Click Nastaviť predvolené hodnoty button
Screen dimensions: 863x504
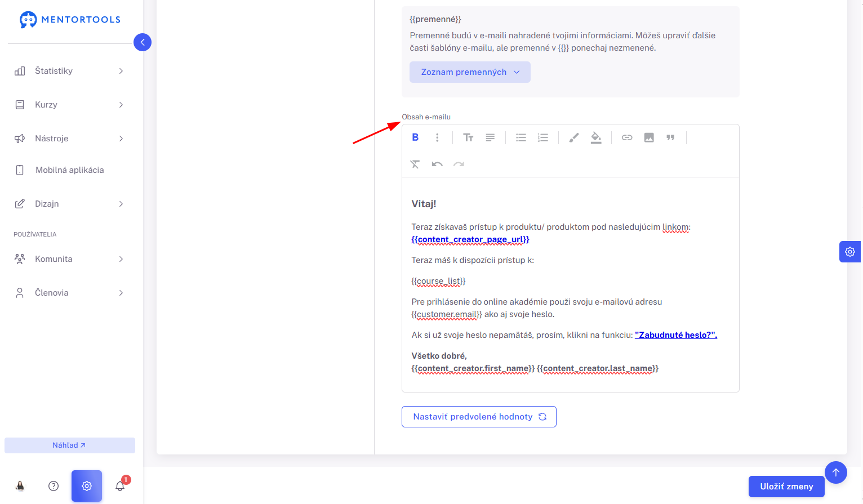pyautogui.click(x=479, y=417)
